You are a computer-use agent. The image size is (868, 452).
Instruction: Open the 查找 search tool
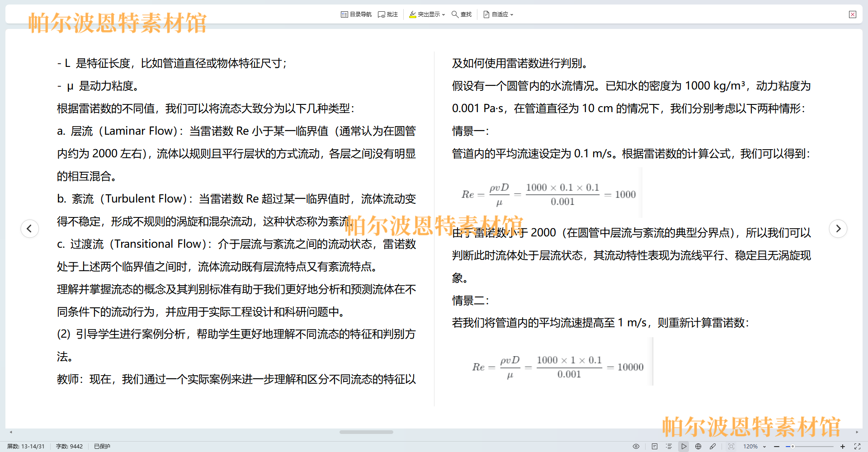pos(462,14)
